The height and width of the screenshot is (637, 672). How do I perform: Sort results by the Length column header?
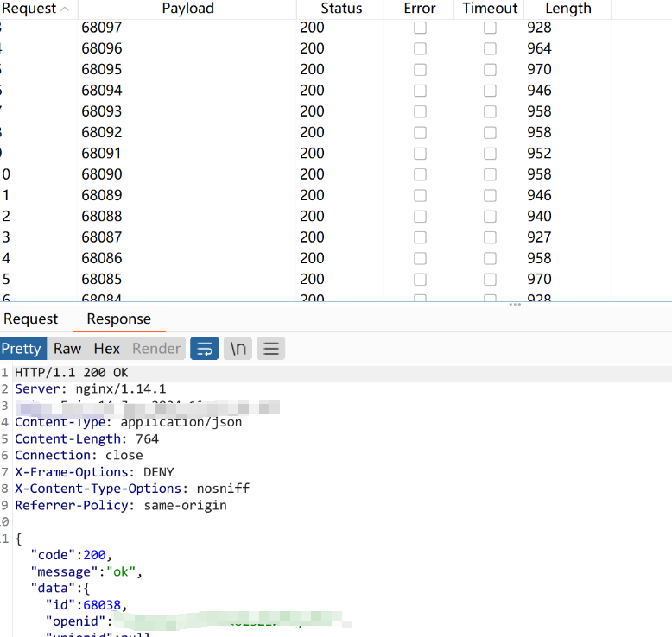pos(568,9)
